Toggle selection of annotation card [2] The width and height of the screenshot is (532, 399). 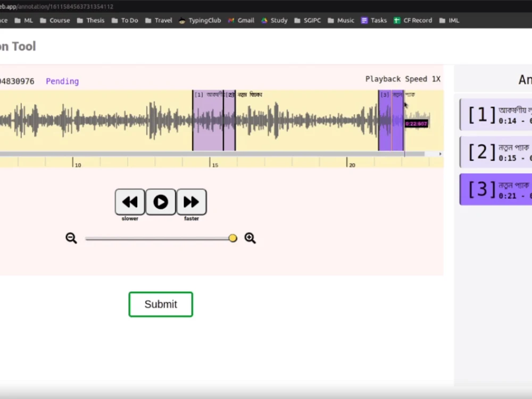[x=495, y=152]
